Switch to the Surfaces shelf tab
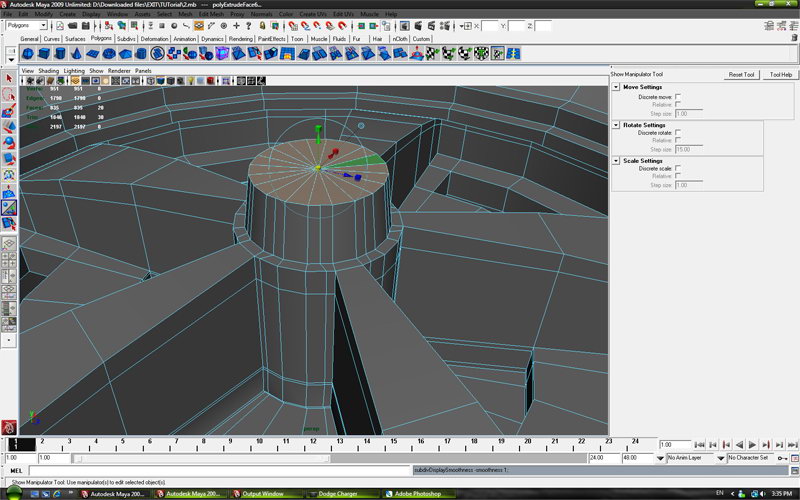This screenshot has height=500, width=800. (76, 39)
